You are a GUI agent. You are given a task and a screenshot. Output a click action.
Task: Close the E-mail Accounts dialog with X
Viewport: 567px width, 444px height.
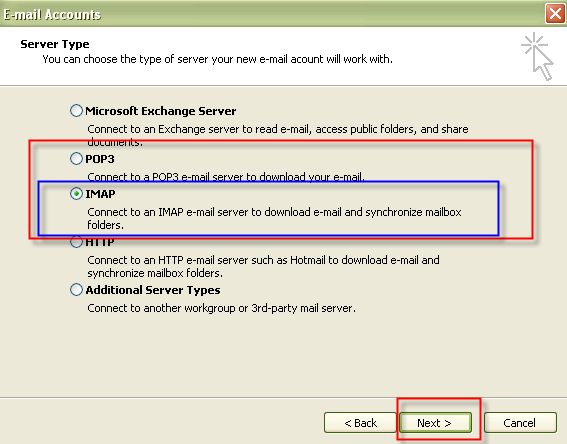(555, 14)
